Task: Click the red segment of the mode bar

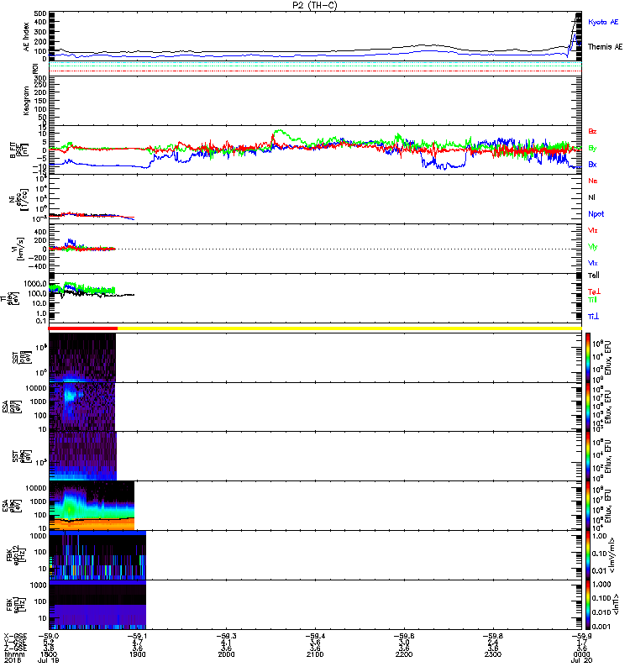Action: point(82,328)
